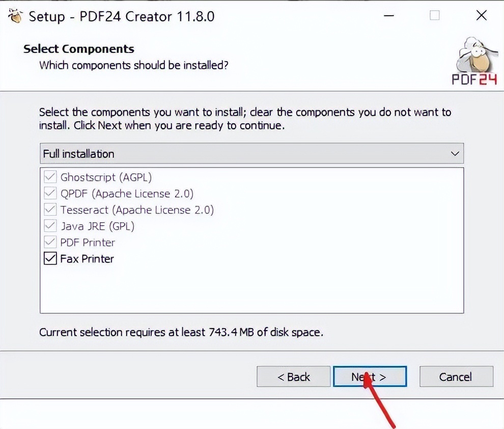Click the 'Select Components' heading
This screenshot has width=504, height=429.
point(79,49)
